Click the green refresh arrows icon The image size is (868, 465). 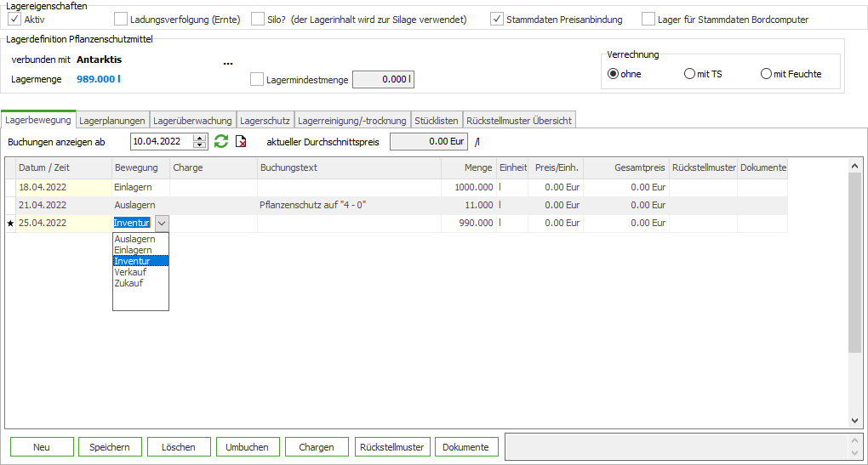[x=221, y=142]
